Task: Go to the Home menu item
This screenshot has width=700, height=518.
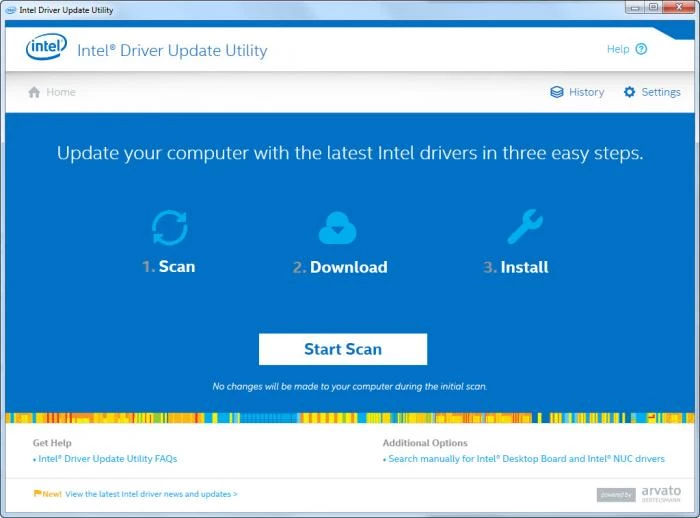Action: click(x=61, y=92)
